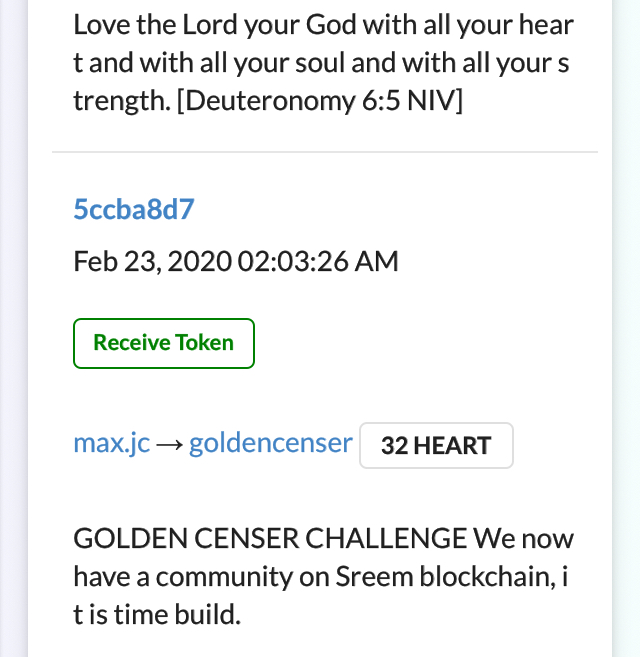The width and height of the screenshot is (640, 657).
Task: Click the words 'Sreem blockchain' in memo
Action: coord(449,577)
